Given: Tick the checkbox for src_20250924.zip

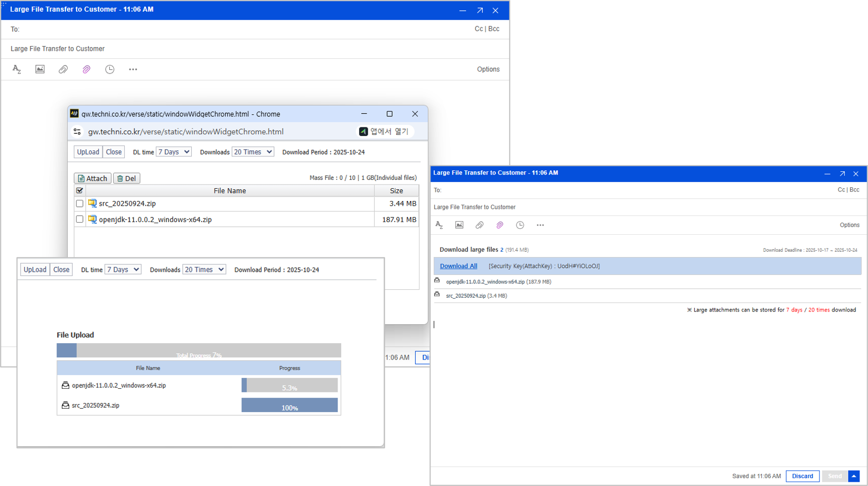Looking at the screenshot, I should [80, 204].
